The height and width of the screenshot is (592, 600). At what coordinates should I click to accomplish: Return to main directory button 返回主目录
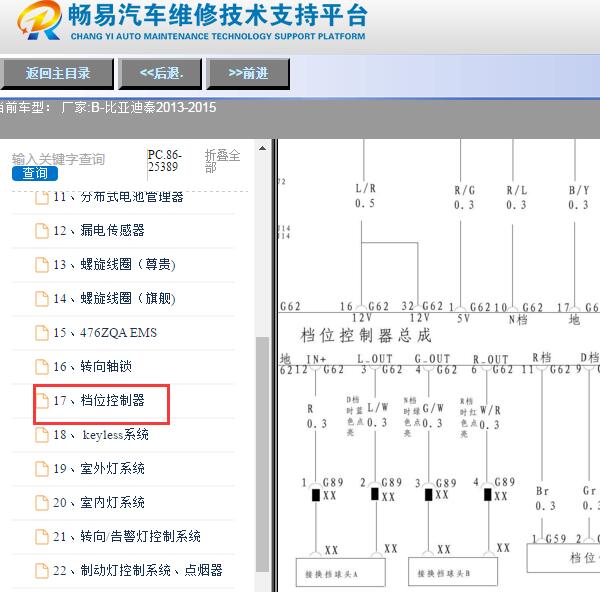57,73
